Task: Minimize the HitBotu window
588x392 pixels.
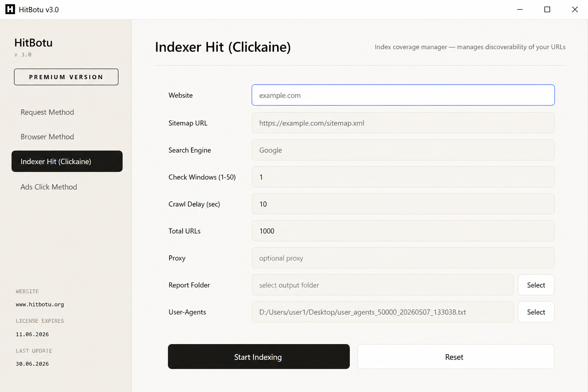Action: point(520,10)
